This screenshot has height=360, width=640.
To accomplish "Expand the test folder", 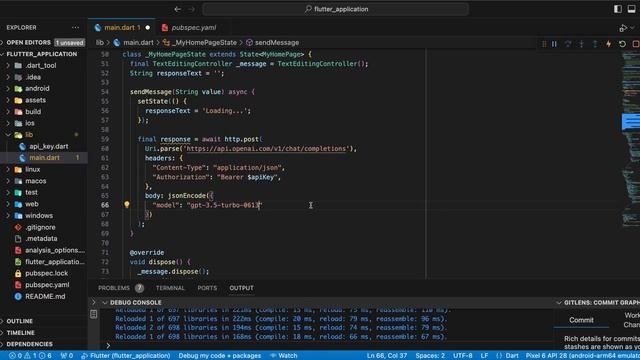I will click(x=44, y=192).
